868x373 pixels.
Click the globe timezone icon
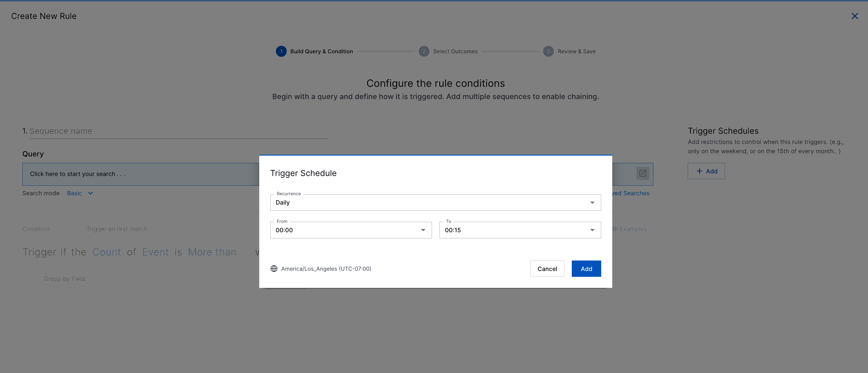274,268
